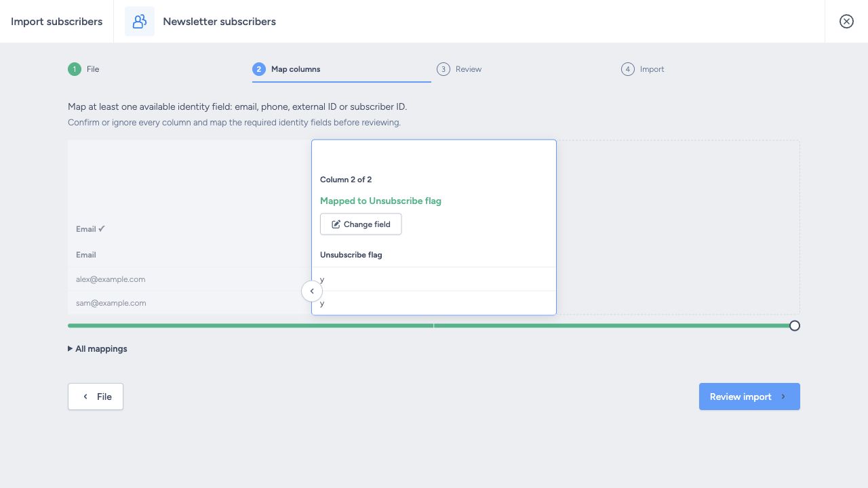The height and width of the screenshot is (488, 868).
Task: Click the Mapped to Unsubscribe flag status
Action: [x=380, y=201]
